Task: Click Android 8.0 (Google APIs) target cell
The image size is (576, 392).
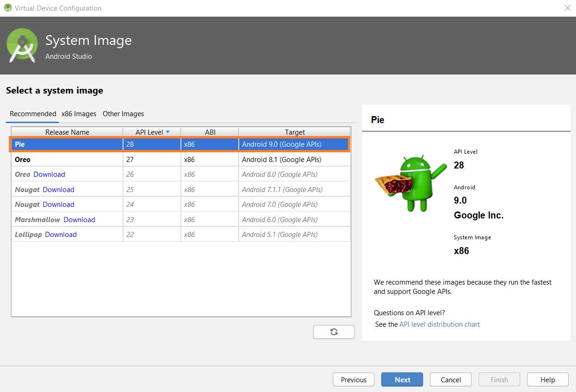Action: [294, 174]
